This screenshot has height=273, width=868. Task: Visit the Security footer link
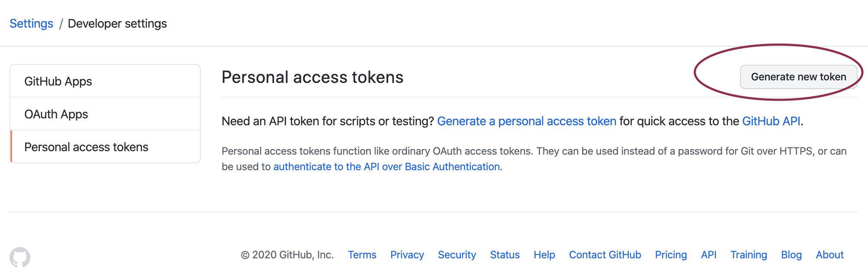point(457,255)
